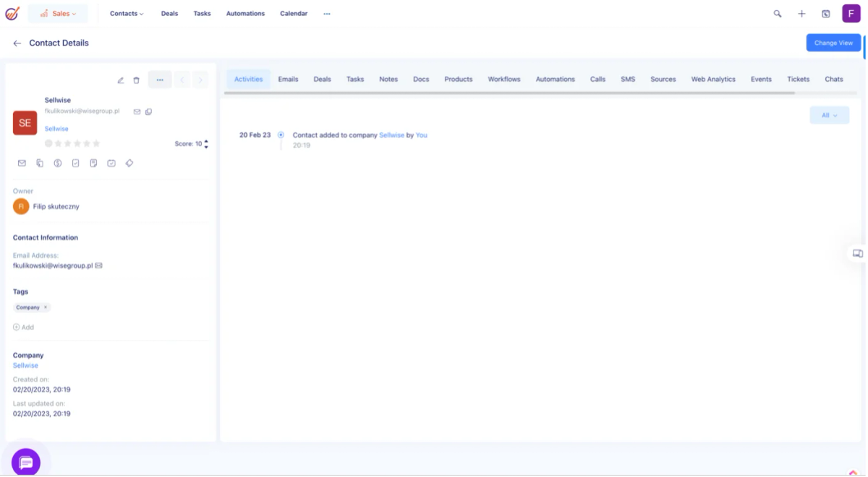868x477 pixels.
Task: Open Sellwise link under Company section
Action: coord(25,366)
